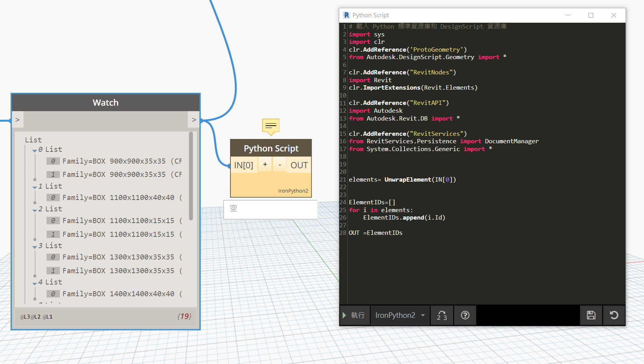Click the yellow note icon above Python Script

click(x=271, y=126)
